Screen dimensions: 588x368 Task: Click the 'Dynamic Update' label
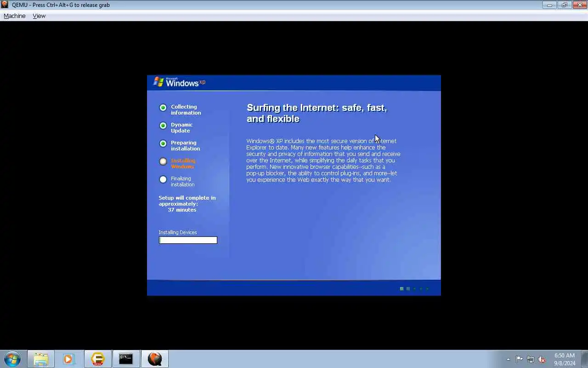click(x=182, y=127)
